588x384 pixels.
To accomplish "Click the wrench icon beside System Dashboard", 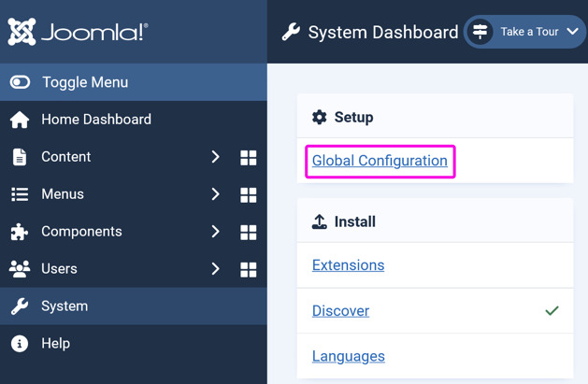I will 291,32.
